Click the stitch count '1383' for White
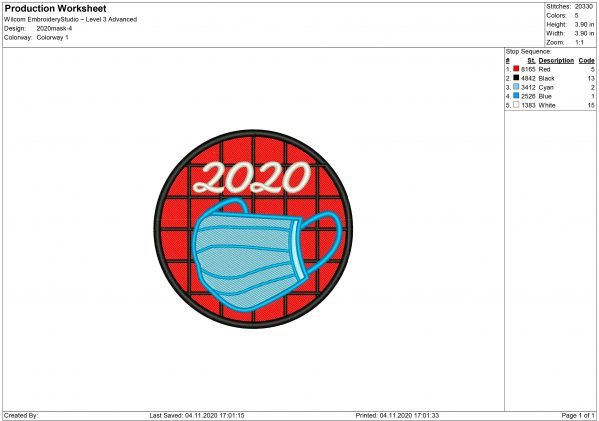 528,105
